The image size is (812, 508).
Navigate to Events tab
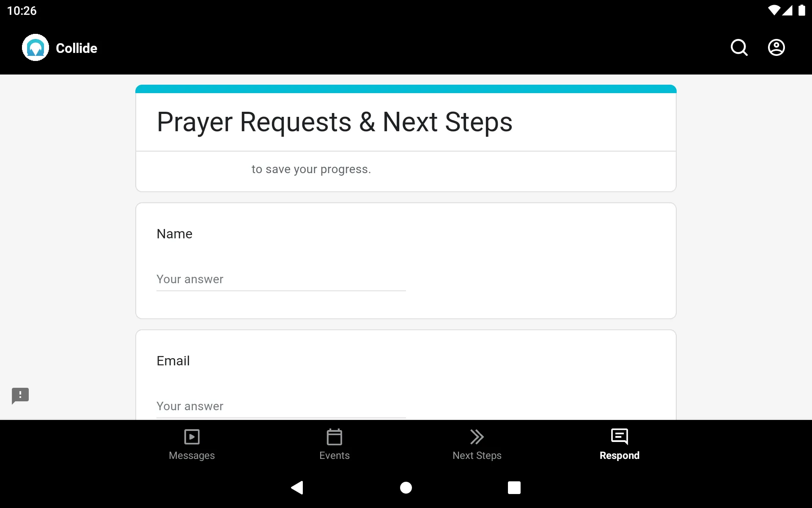tap(334, 444)
